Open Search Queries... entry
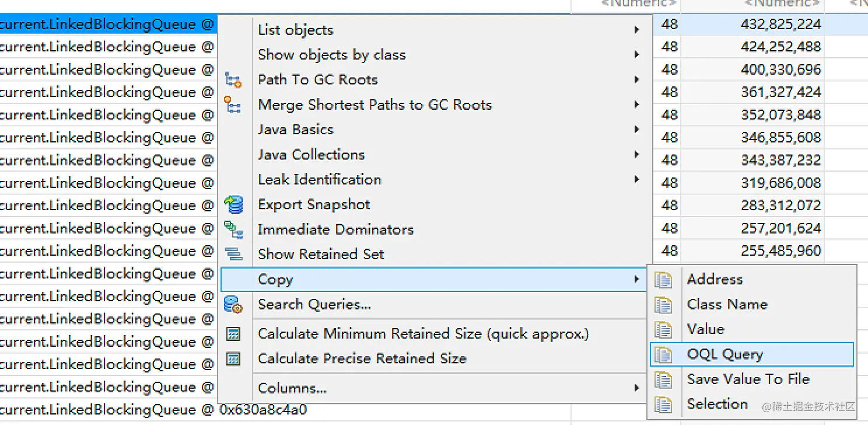Viewport: 868px width, 425px height. (x=433, y=305)
